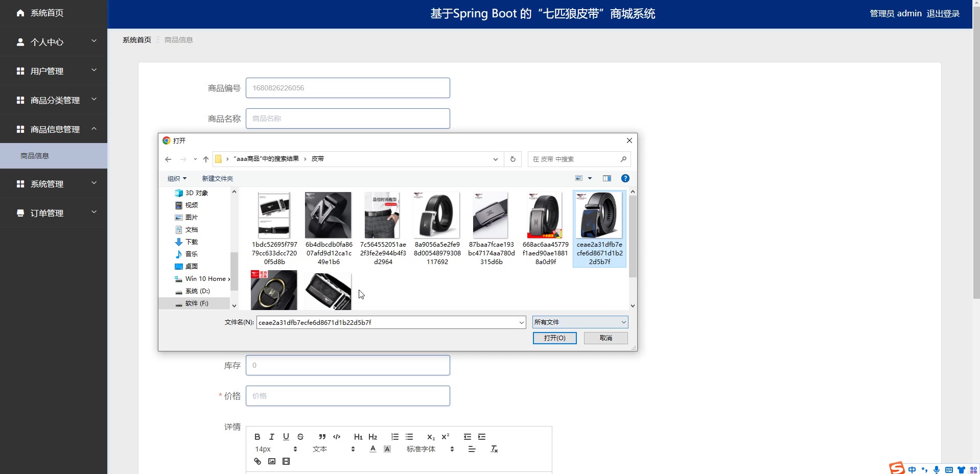Apply bold formatting in the detail editor
980x474 pixels.
coord(258,437)
